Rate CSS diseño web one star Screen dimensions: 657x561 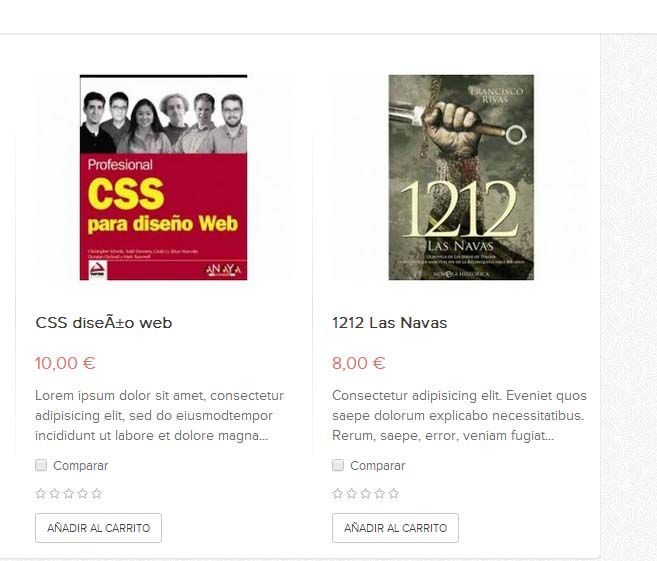pos(41,494)
